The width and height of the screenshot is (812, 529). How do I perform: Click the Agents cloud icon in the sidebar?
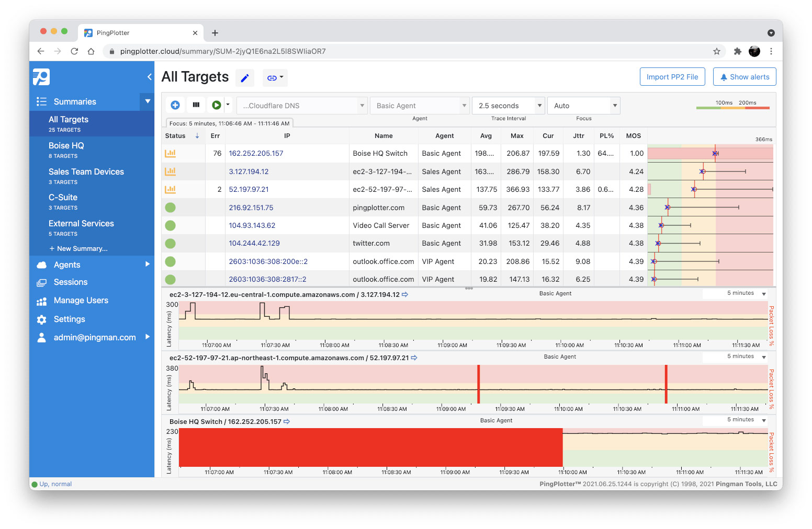[41, 265]
